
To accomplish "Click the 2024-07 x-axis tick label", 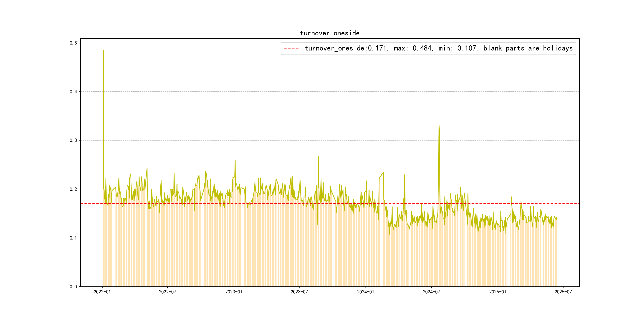I will [431, 292].
